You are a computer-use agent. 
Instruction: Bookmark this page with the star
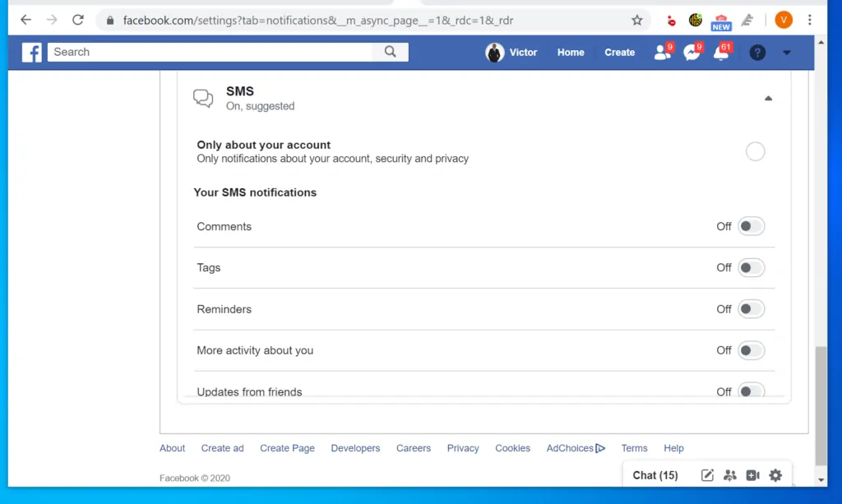click(637, 21)
